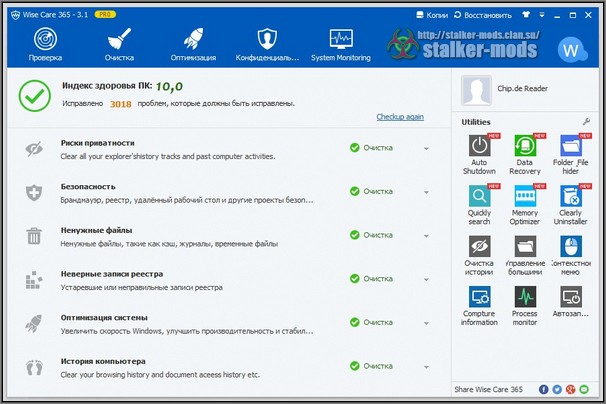Image resolution: width=606 pixels, height=404 pixels.
Task: Click the Chip.de Reader user name
Action: click(x=523, y=89)
